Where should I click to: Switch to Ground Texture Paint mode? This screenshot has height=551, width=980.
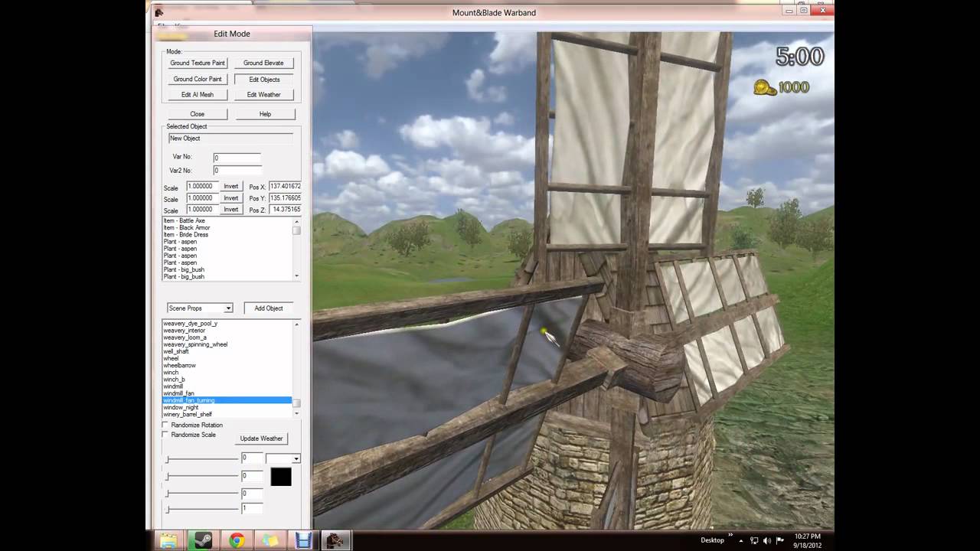[x=198, y=63]
